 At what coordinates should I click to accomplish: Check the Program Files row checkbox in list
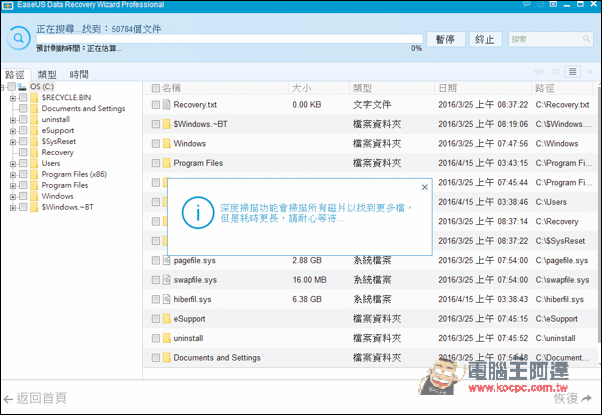click(x=155, y=163)
